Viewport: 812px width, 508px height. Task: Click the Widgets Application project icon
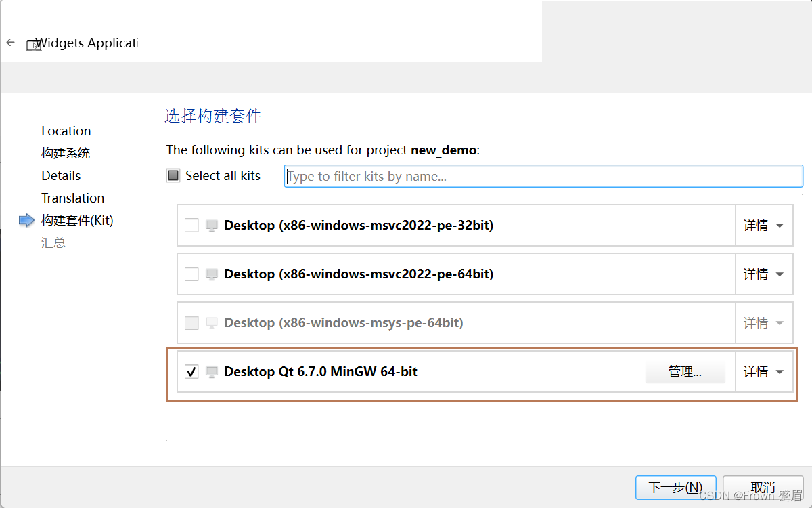click(x=33, y=45)
